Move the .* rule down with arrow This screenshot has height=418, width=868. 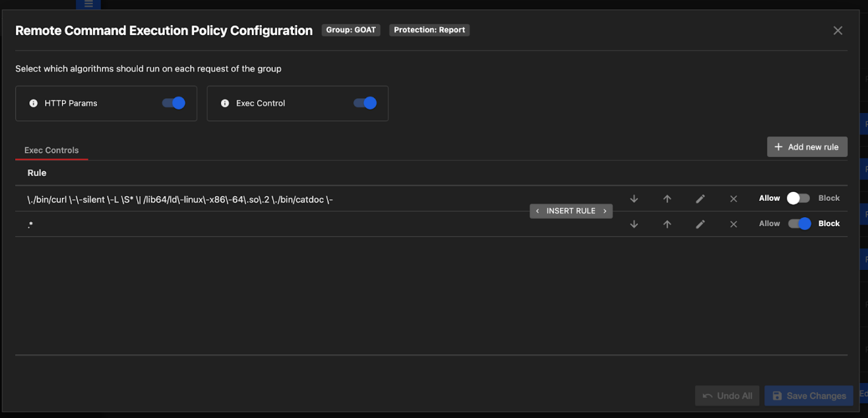point(634,224)
